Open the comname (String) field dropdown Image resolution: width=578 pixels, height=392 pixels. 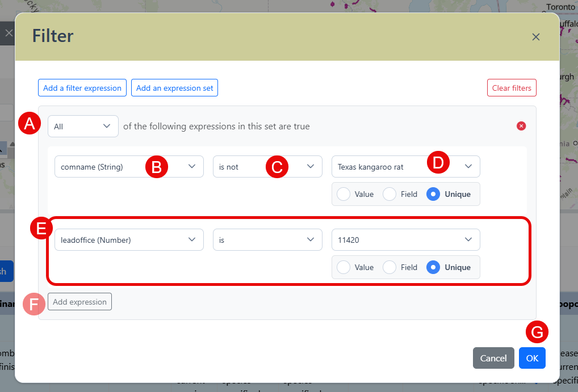point(129,167)
